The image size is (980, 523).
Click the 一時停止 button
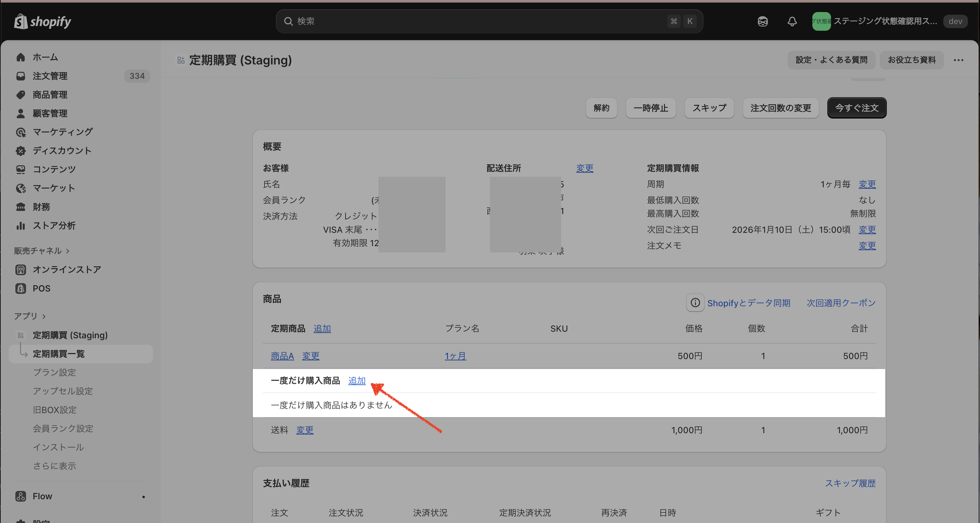(x=650, y=108)
